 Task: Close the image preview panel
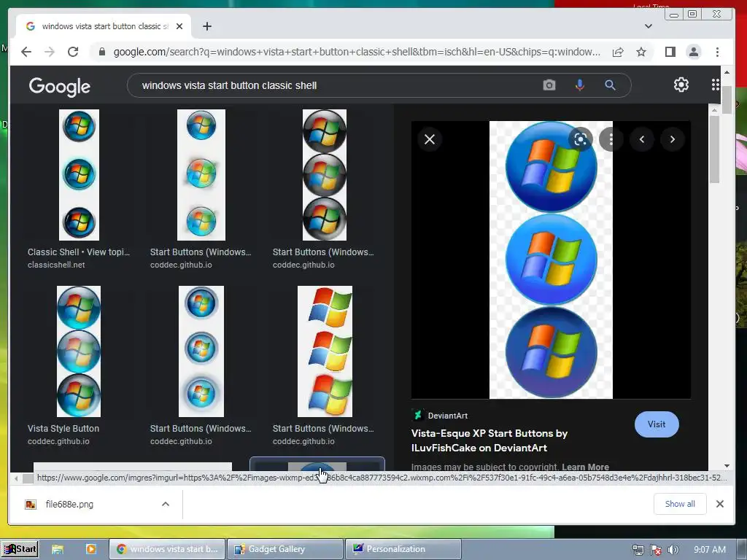[429, 139]
